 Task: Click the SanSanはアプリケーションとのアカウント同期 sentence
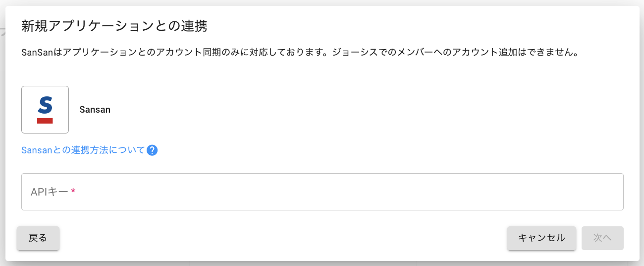[x=173, y=53]
